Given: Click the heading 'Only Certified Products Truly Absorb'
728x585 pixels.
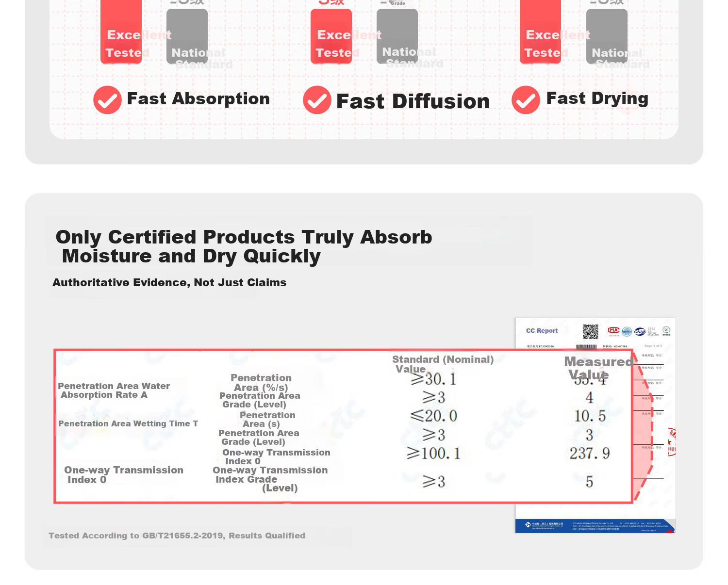Looking at the screenshot, I should pyautogui.click(x=244, y=237).
